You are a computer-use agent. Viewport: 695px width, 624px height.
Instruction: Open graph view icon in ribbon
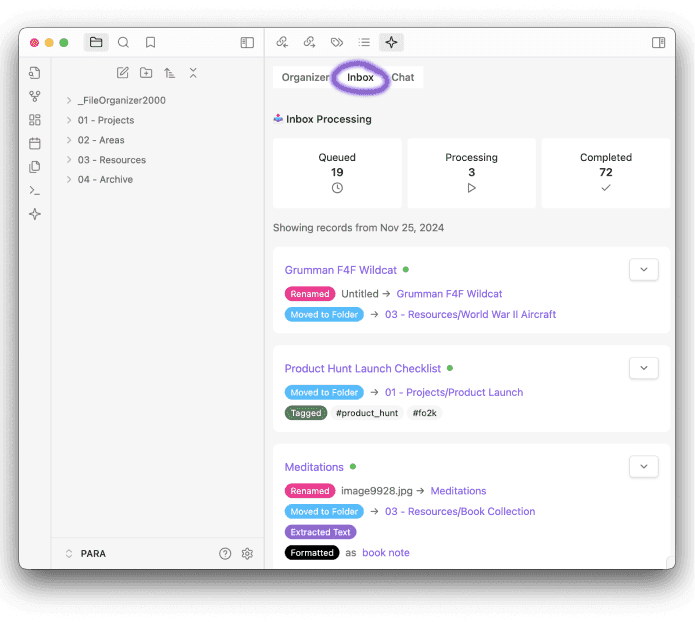35,96
